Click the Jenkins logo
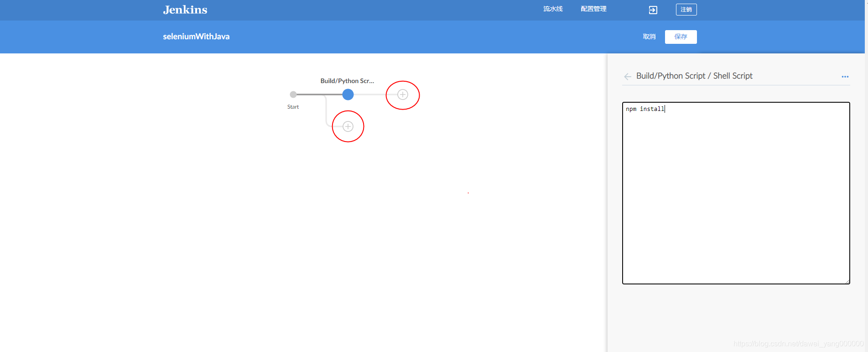Screen dimensions: 868x352 click(185, 10)
